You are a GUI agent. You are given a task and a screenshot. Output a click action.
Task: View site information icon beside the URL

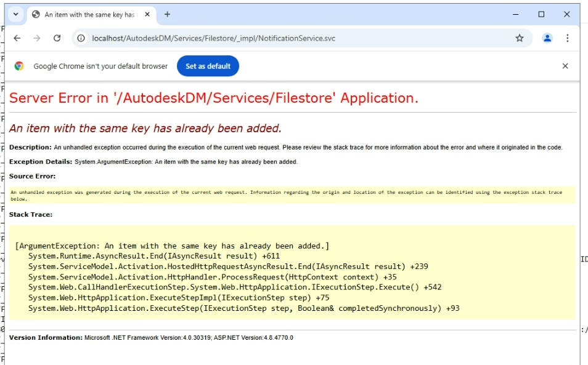coord(81,38)
